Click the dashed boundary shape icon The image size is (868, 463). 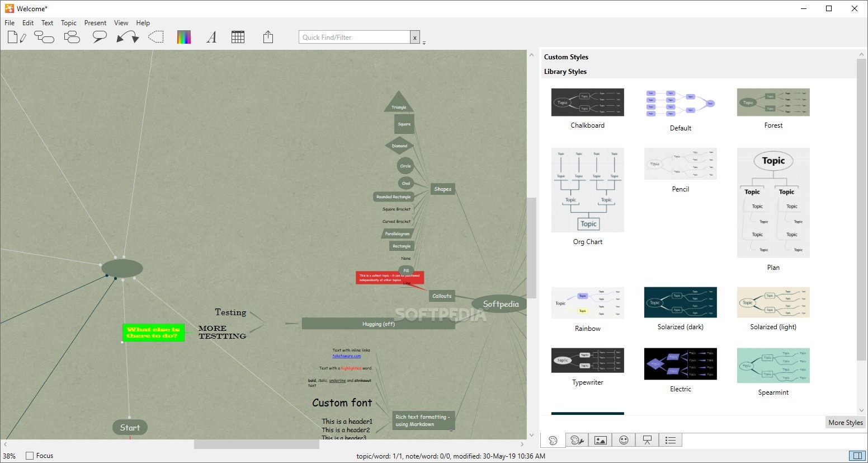coord(156,38)
